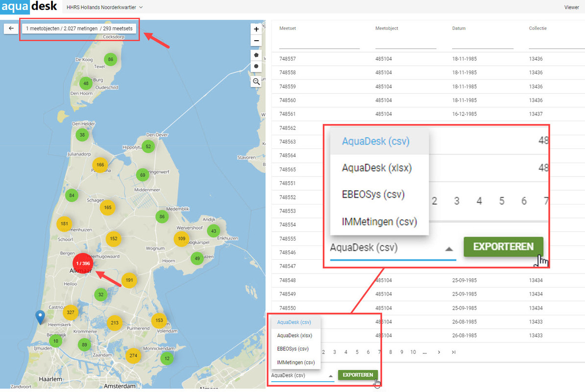Go to page 5 in the bottom pagination

(357, 352)
